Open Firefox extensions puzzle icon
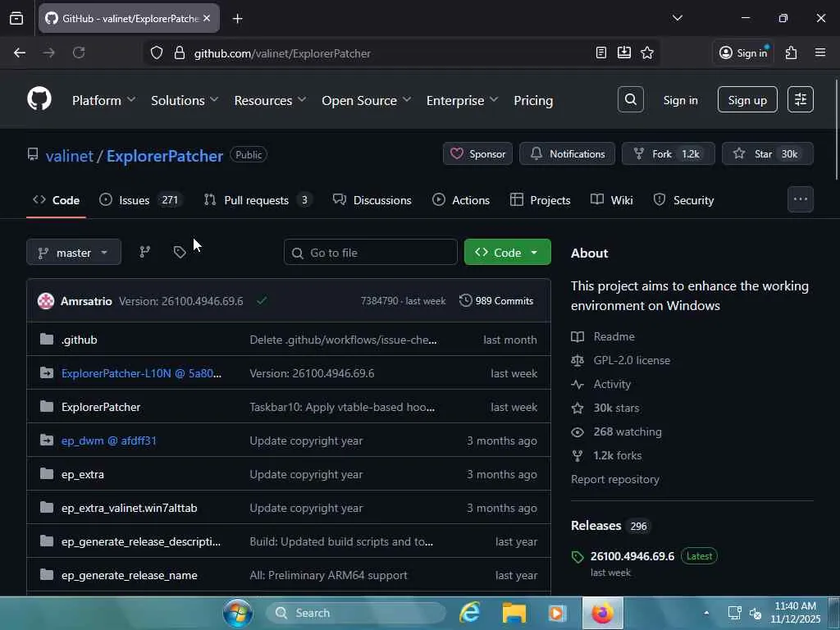 [792, 52]
